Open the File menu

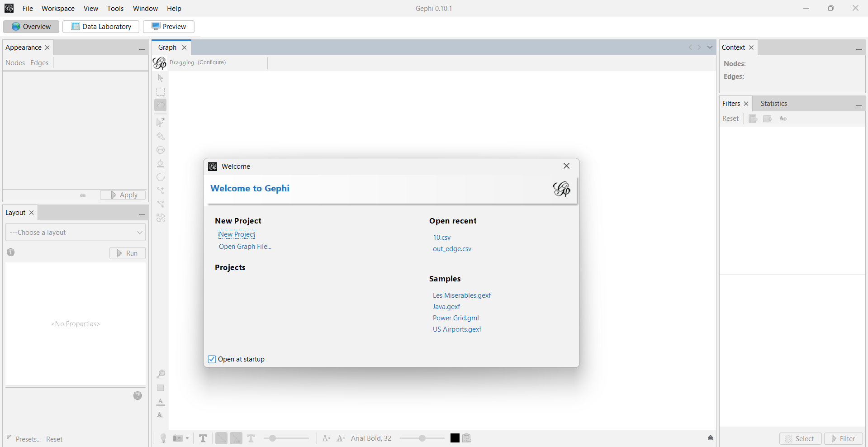tap(28, 8)
